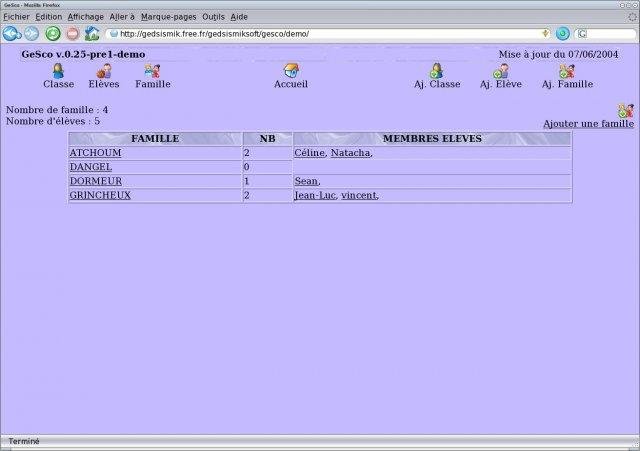Open student Sean's link
Screen dimensions: 640x451
coord(306,181)
